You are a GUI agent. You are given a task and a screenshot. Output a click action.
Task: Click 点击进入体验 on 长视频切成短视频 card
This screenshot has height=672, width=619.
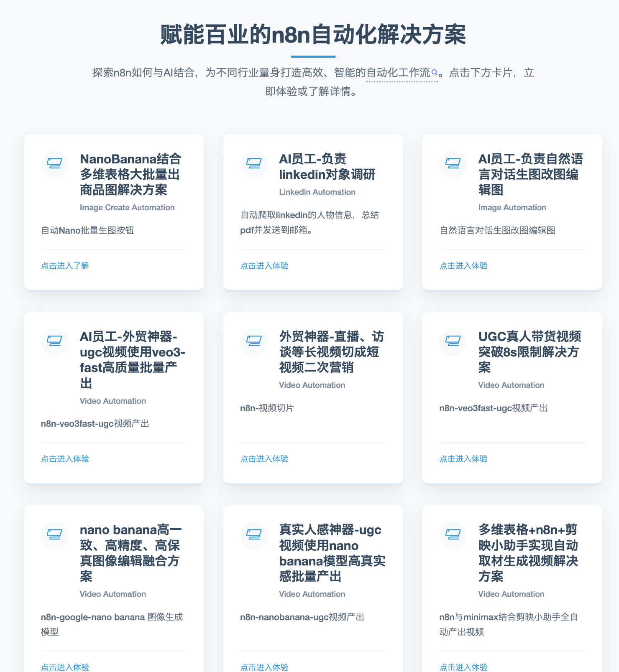pyautogui.click(x=264, y=459)
